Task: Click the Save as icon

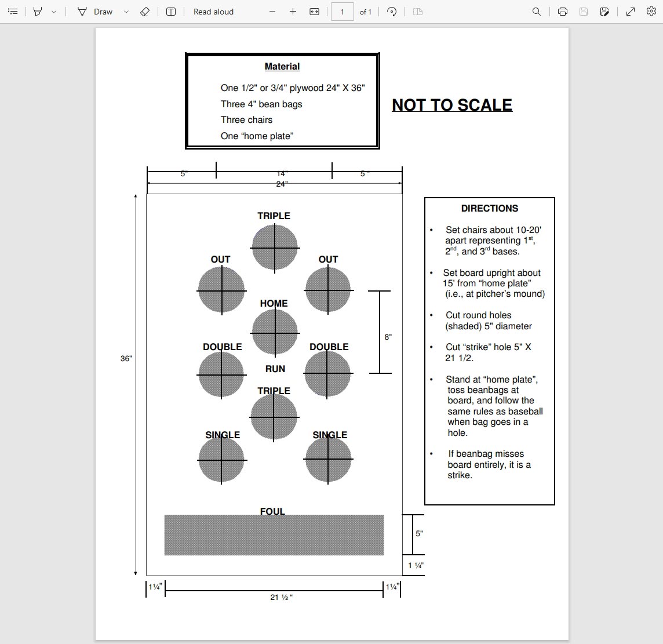Action: click(604, 12)
